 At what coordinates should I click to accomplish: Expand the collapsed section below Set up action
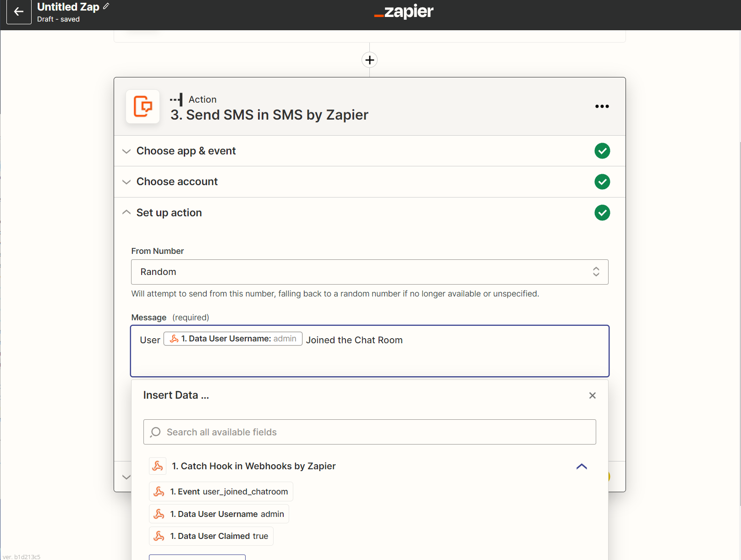126,477
